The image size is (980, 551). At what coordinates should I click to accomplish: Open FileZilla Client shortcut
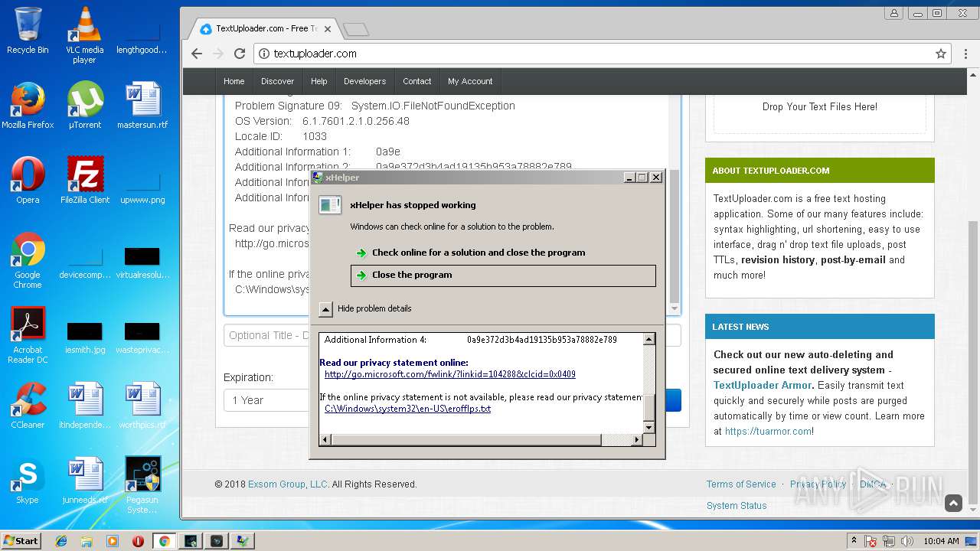(x=85, y=181)
